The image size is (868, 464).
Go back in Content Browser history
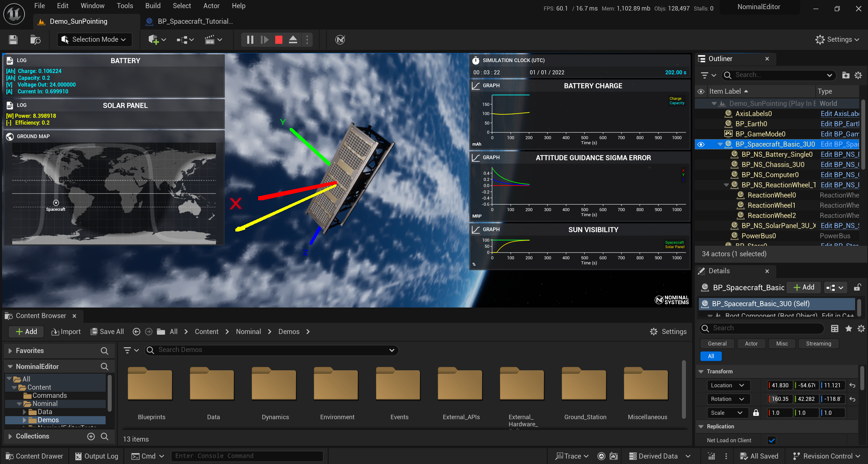[137, 332]
